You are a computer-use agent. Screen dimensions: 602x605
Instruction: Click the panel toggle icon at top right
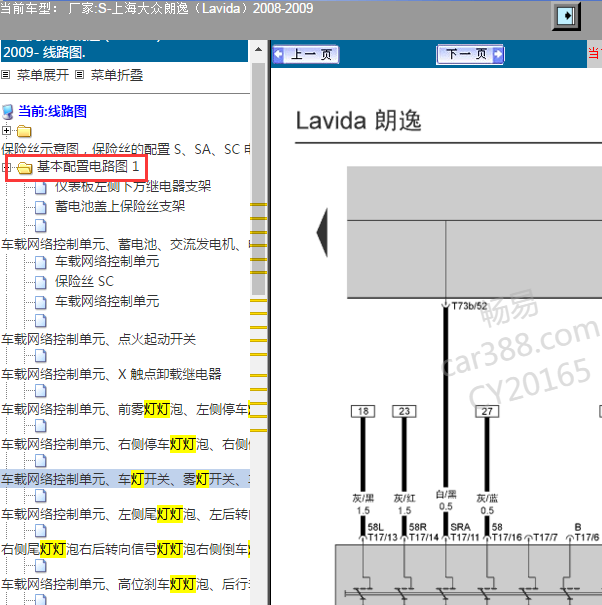click(566, 17)
